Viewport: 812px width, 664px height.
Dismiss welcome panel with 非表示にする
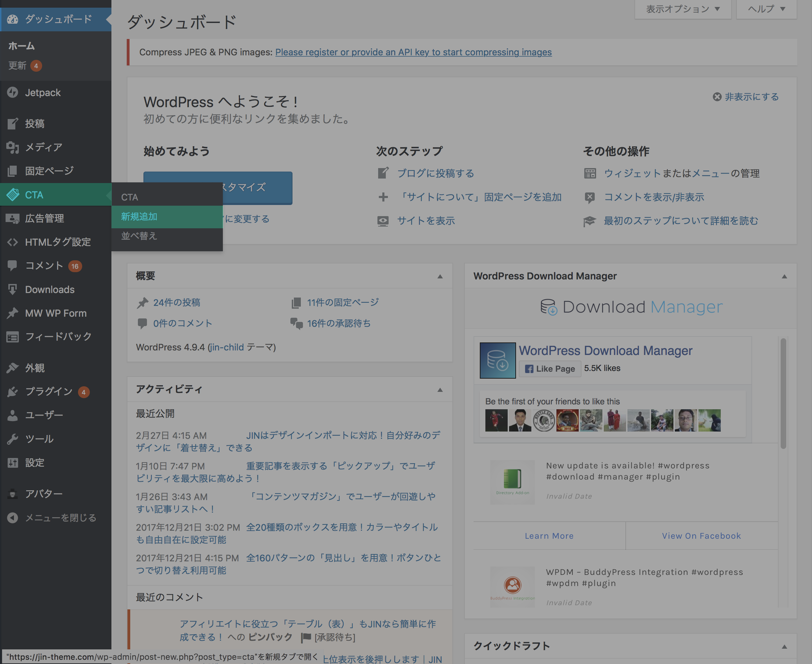click(746, 97)
